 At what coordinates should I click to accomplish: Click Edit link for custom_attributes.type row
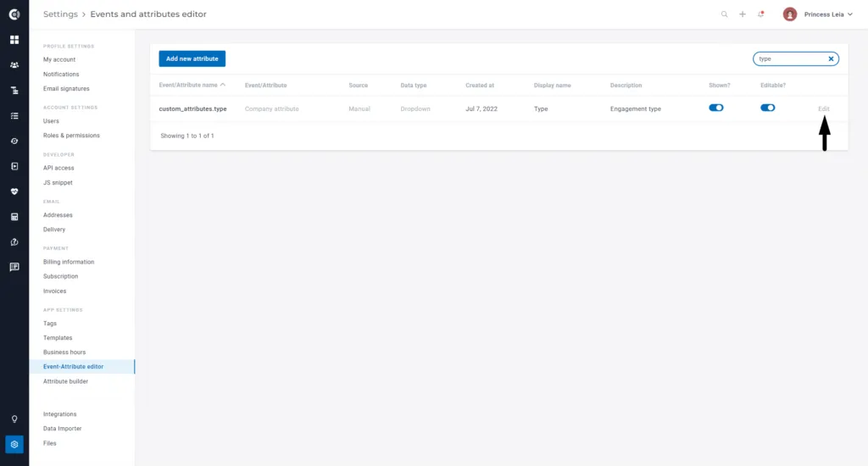coord(824,109)
